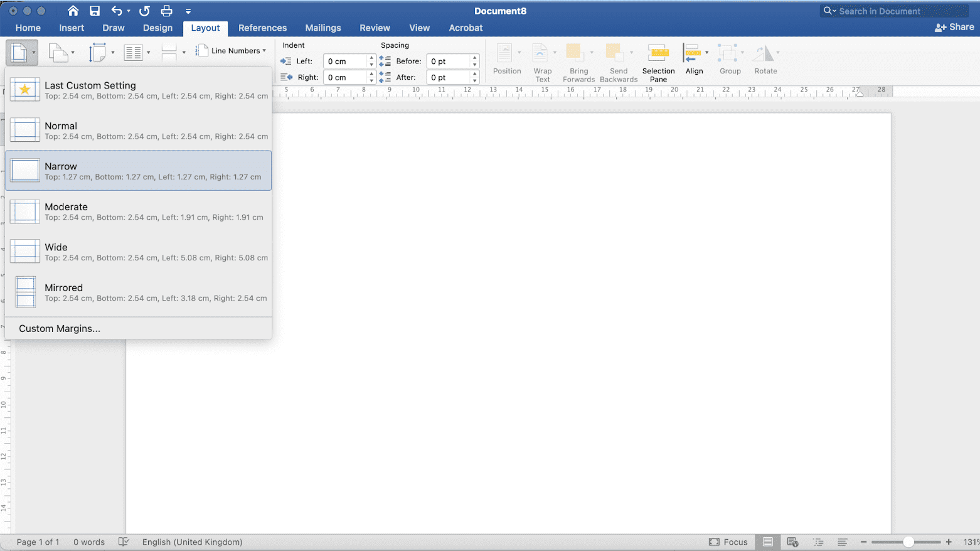
Task: Enable Focus mode in the status bar
Action: [x=728, y=542]
